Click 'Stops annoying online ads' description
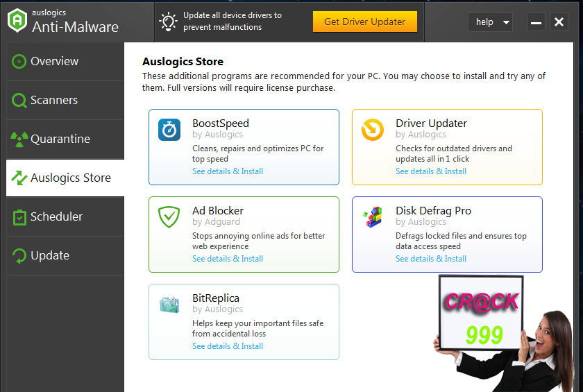 (x=258, y=241)
